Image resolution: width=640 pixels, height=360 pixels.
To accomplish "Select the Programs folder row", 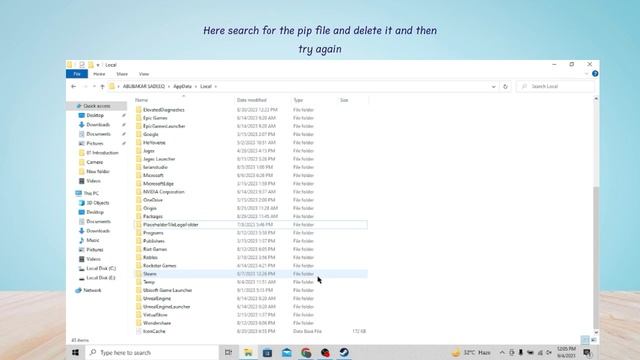I will coord(251,233).
